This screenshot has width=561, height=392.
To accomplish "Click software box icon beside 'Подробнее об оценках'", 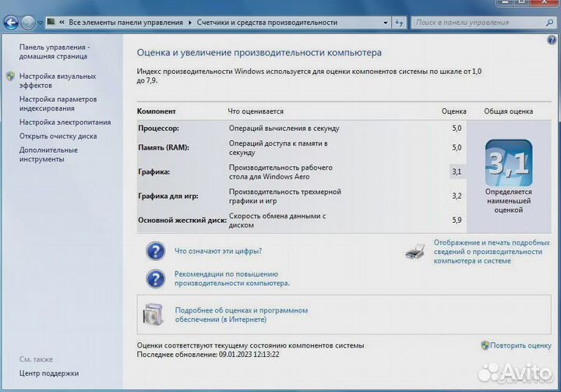I will (x=153, y=314).
